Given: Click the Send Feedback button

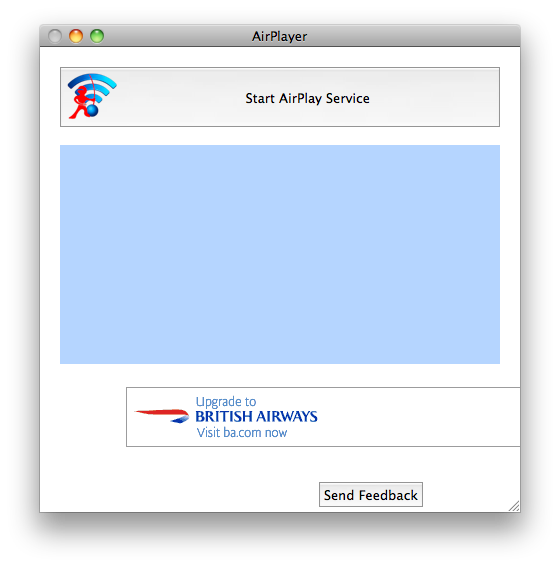Looking at the screenshot, I should (371, 494).
